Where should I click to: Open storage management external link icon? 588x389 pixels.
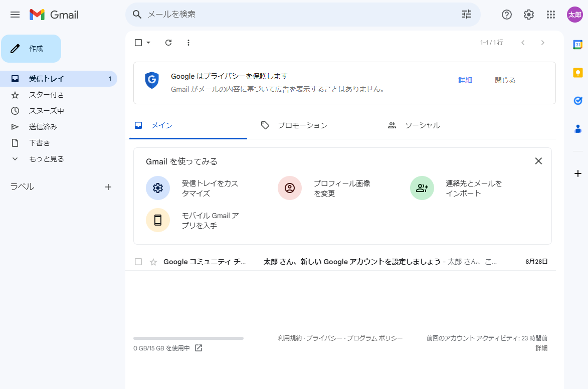pos(199,348)
